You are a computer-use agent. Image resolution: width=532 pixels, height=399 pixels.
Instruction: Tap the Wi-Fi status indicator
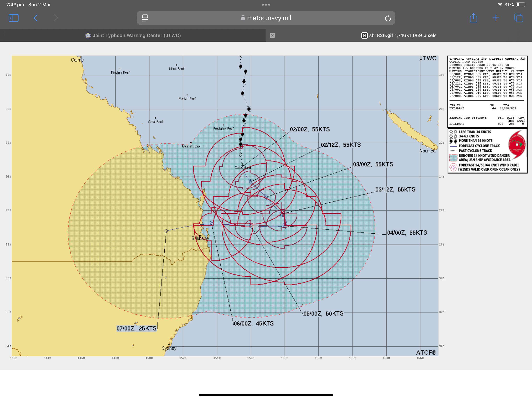coord(500,4)
